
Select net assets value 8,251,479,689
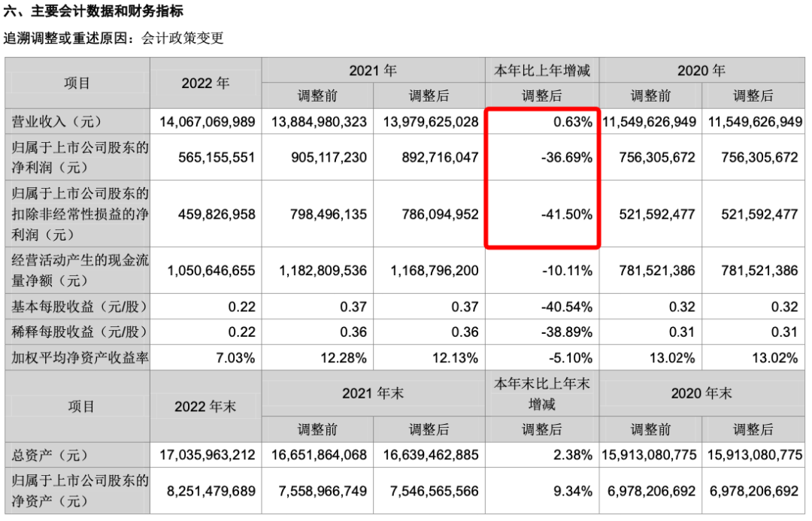211,490
